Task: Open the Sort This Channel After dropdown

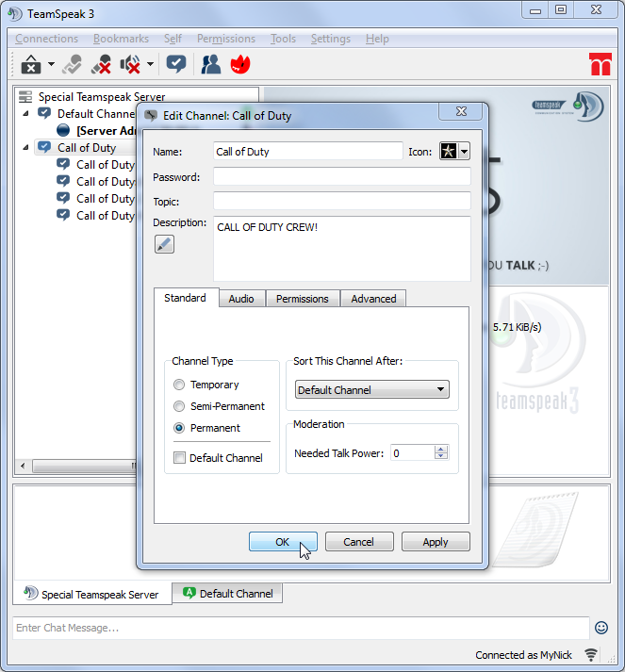Action: coord(372,389)
